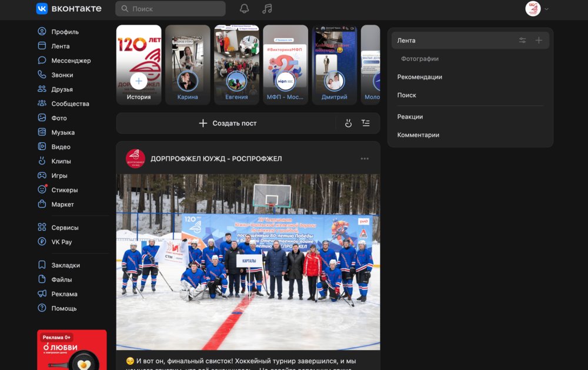Click the Звонки phone icon
Image resolution: width=588 pixels, height=370 pixels.
pos(42,75)
